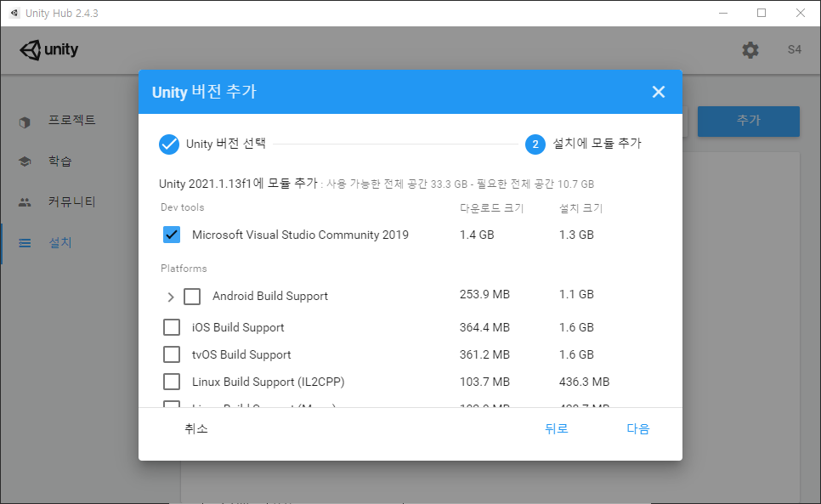Click the 'Unity 2021.1.13f1에 모듈 추가' heading
This screenshot has height=504, width=821.
238,184
